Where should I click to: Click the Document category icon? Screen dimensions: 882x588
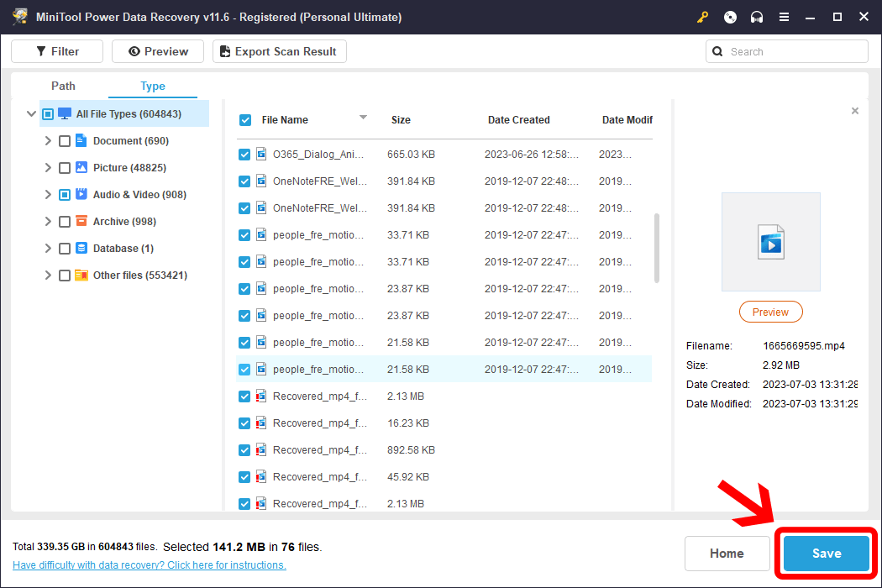point(81,140)
